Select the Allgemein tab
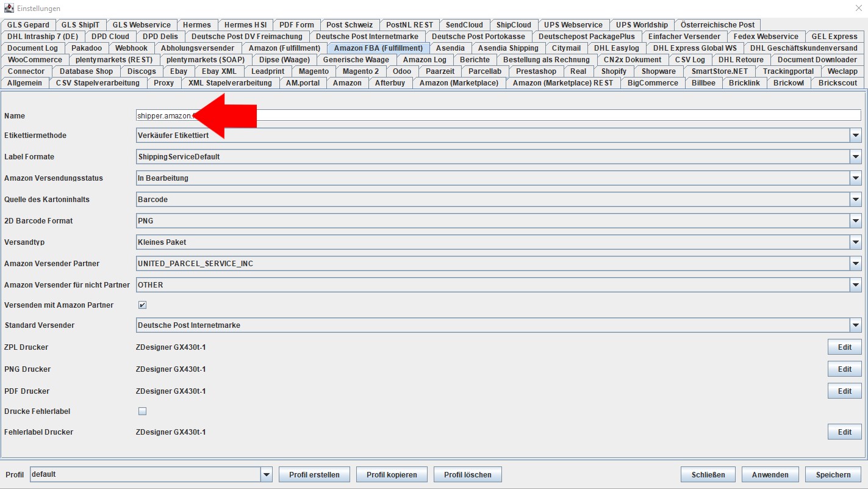This screenshot has height=489, width=868. (24, 83)
